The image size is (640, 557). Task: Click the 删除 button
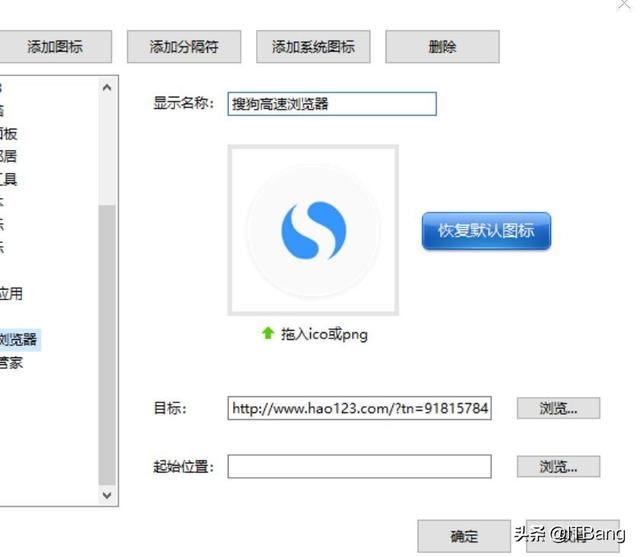click(442, 47)
